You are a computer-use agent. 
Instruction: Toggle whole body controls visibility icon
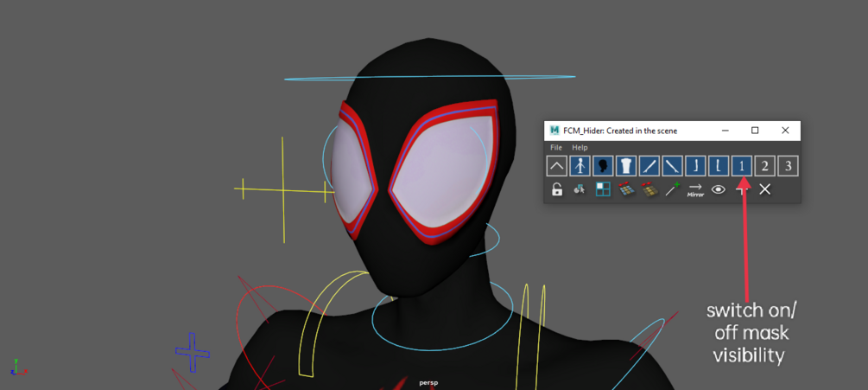coord(580,166)
